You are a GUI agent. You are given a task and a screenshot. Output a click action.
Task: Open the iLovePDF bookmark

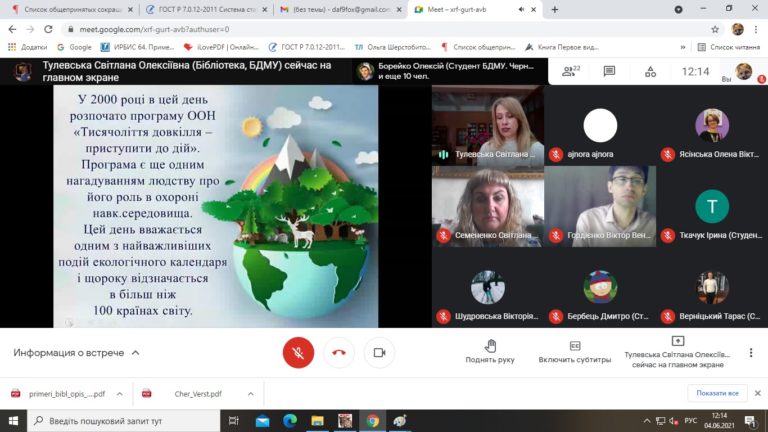(x=221, y=47)
